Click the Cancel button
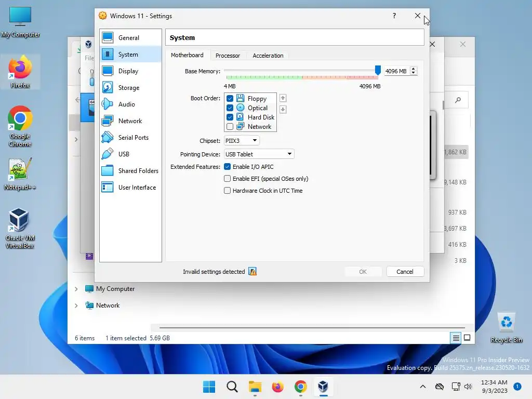532x399 pixels. point(405,271)
